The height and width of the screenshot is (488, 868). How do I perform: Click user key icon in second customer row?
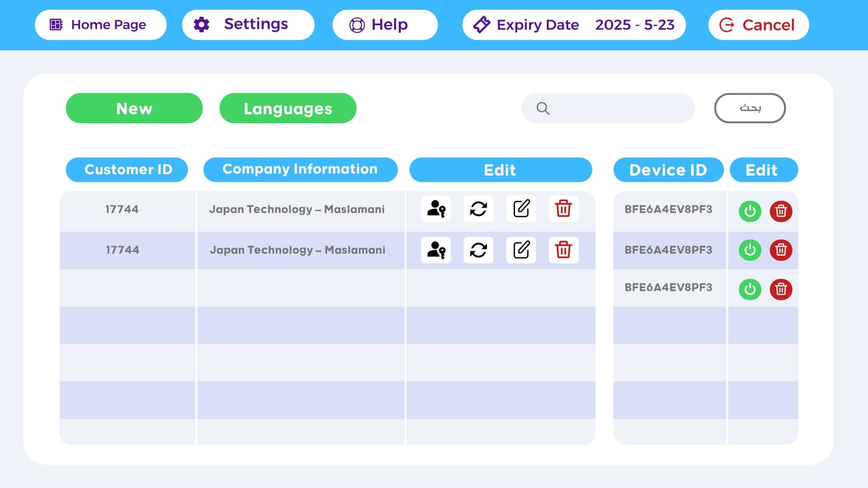[x=436, y=250]
